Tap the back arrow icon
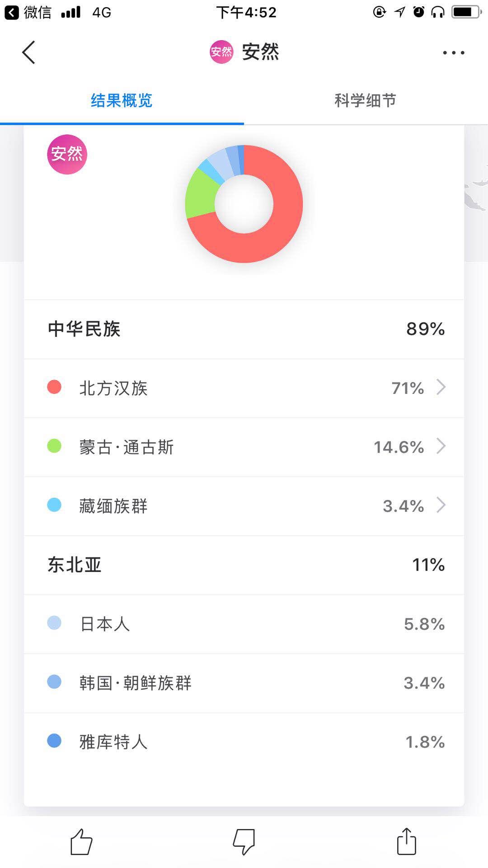The width and height of the screenshot is (488, 868). (x=28, y=52)
